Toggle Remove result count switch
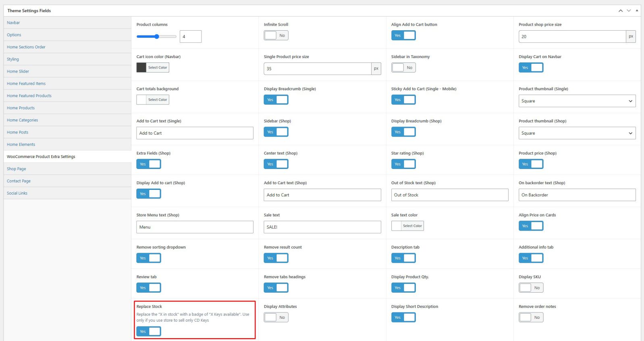The height and width of the screenshot is (341, 644). pos(276,258)
